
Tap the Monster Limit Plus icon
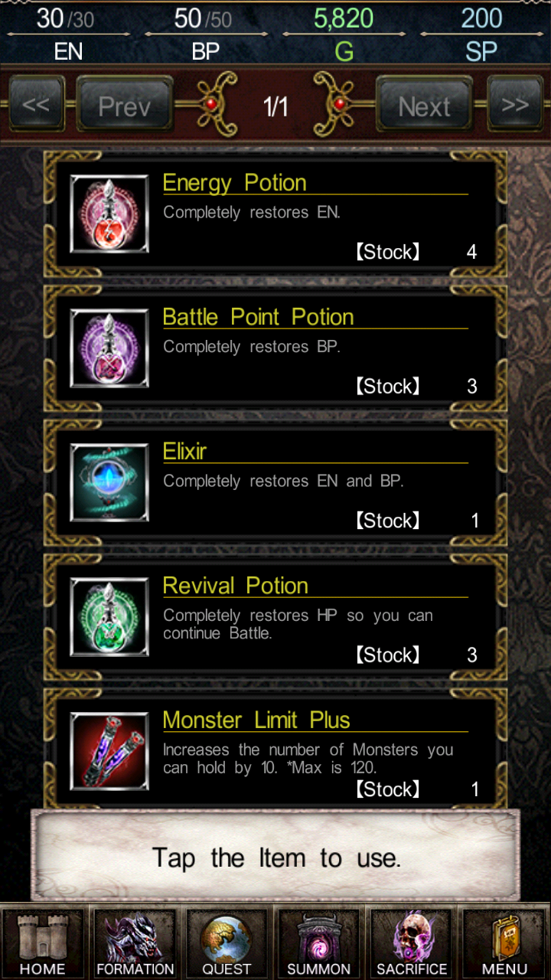point(109,751)
